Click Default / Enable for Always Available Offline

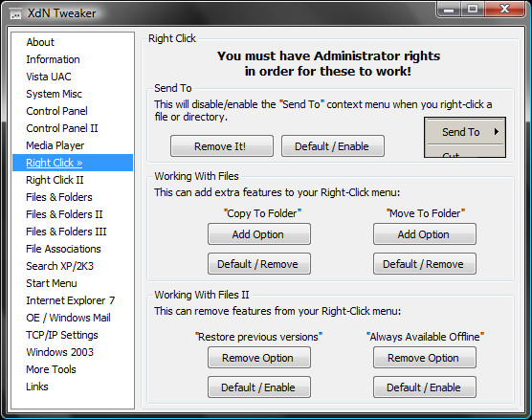tap(425, 387)
